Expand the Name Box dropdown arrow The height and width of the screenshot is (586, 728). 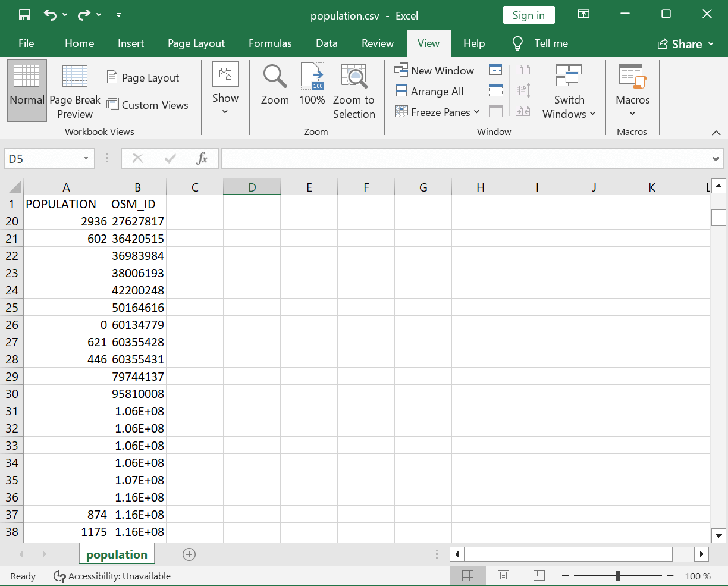coord(86,159)
